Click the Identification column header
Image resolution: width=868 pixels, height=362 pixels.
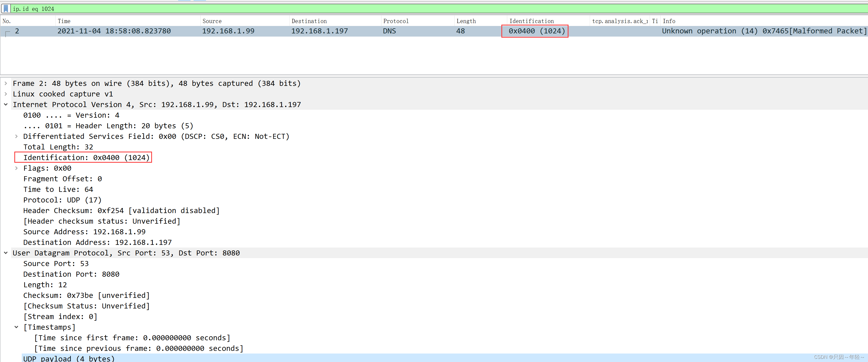tap(531, 21)
